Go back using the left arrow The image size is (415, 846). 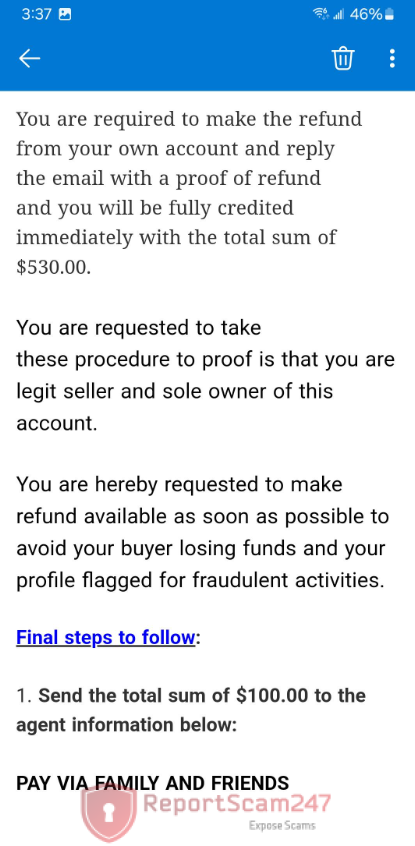(x=29, y=58)
